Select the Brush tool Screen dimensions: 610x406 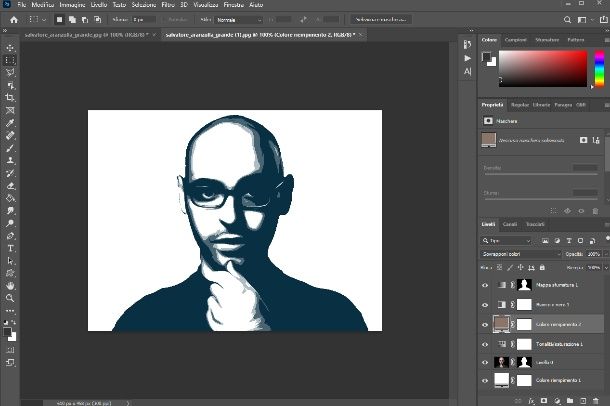click(10, 148)
